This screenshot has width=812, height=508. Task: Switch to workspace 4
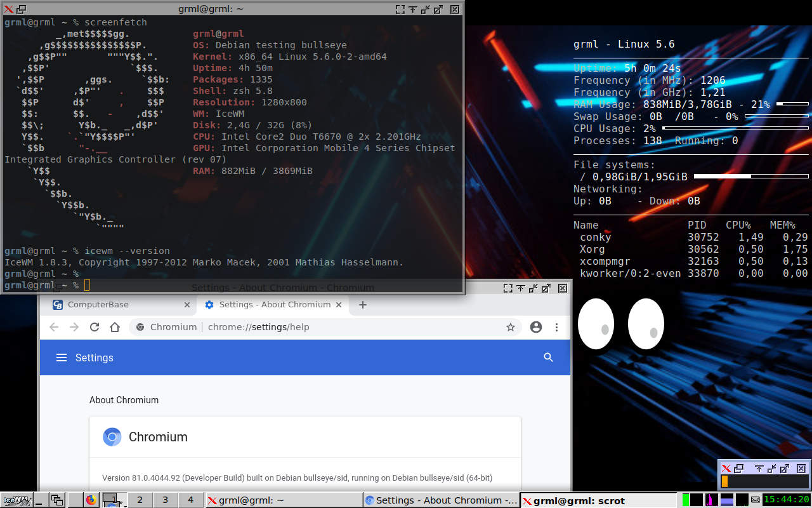click(x=190, y=500)
